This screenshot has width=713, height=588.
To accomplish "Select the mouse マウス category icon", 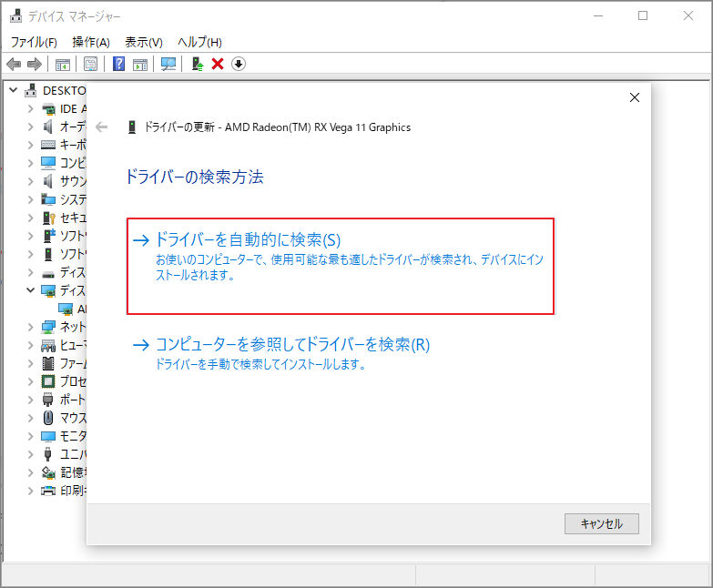I will pos(48,418).
